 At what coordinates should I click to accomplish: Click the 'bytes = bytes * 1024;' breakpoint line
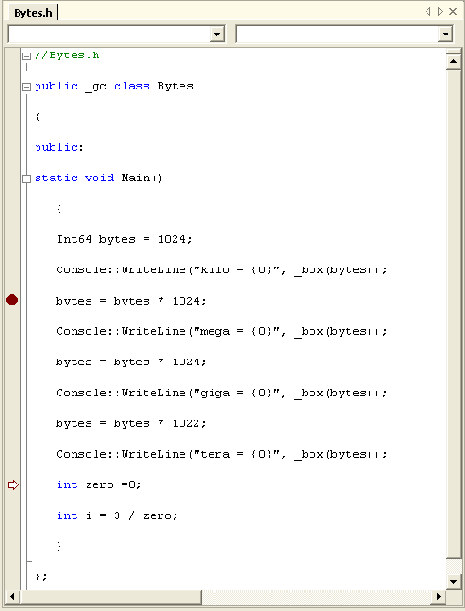(x=131, y=301)
